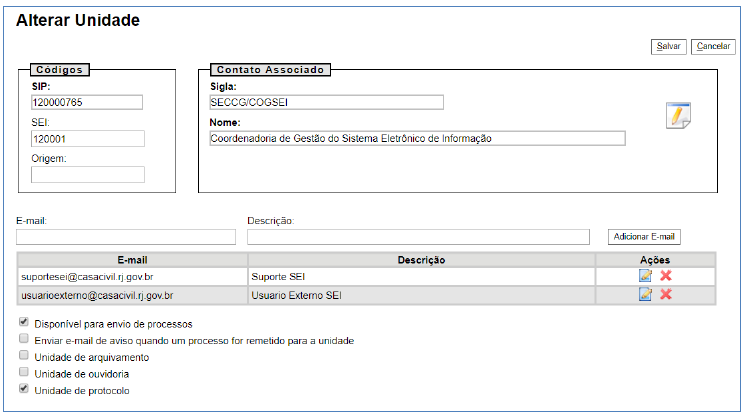
Task: Click Adicionar E-mail button
Action: (644, 237)
